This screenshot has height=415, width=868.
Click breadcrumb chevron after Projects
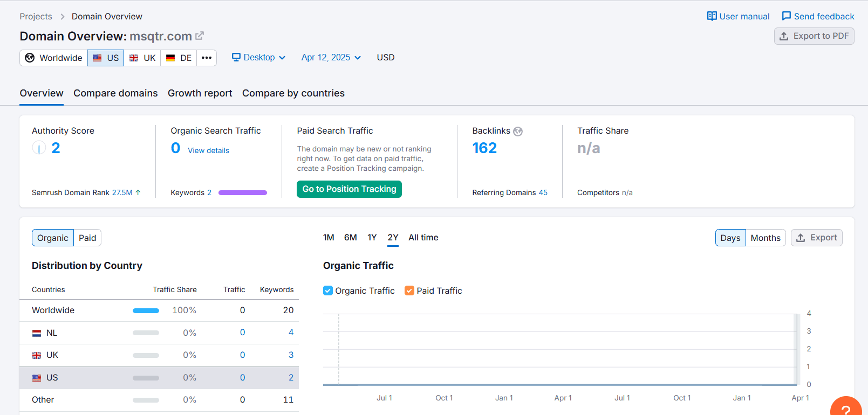click(62, 17)
